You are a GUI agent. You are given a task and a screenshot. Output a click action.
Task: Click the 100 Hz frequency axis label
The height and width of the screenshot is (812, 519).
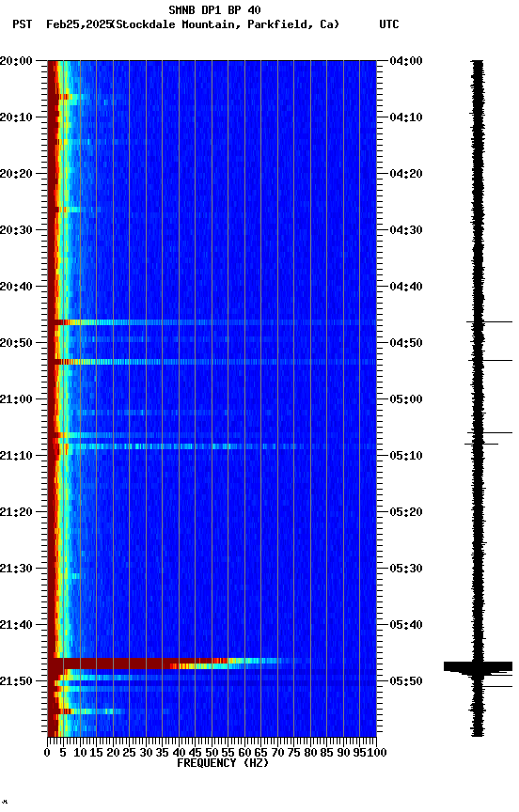(x=377, y=753)
